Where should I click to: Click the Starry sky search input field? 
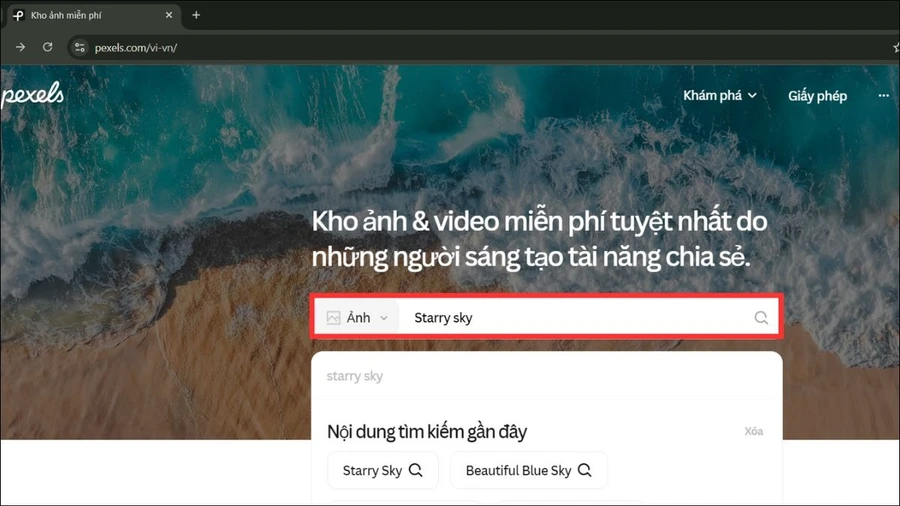click(574, 318)
